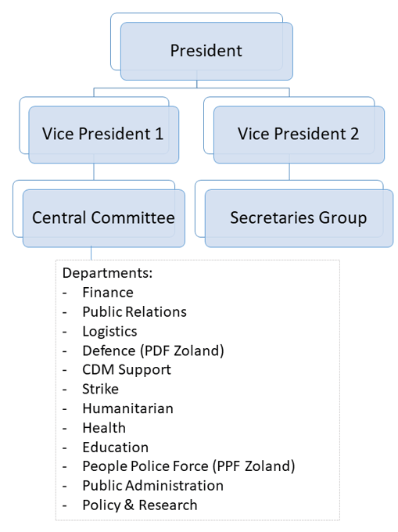Image resolution: width=398 pixels, height=532 pixels.
Task: Click the shadow box behind President
Action: click(x=116, y=41)
